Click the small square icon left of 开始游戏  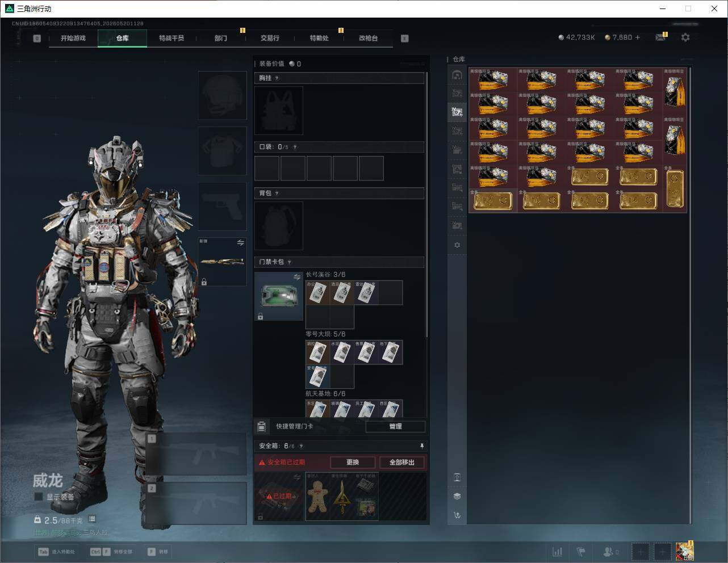[37, 39]
